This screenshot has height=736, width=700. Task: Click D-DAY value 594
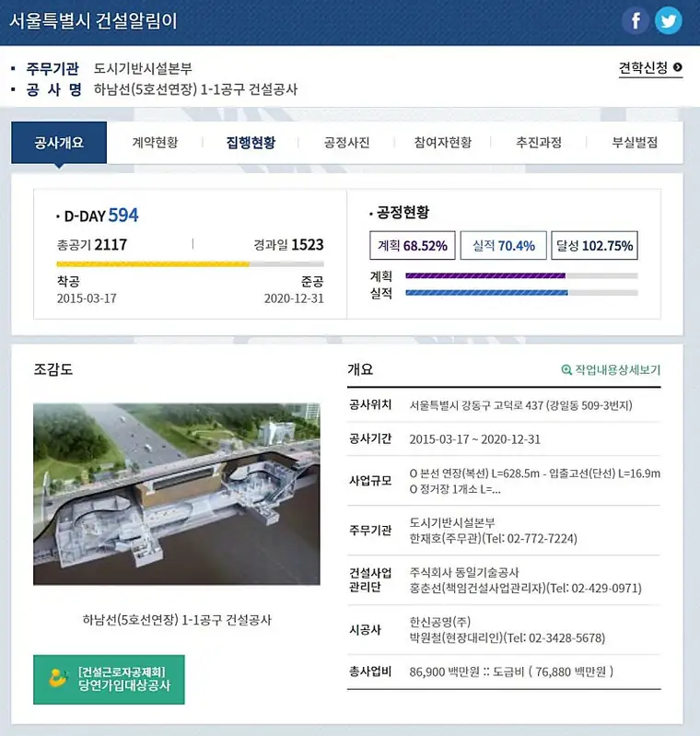123,216
